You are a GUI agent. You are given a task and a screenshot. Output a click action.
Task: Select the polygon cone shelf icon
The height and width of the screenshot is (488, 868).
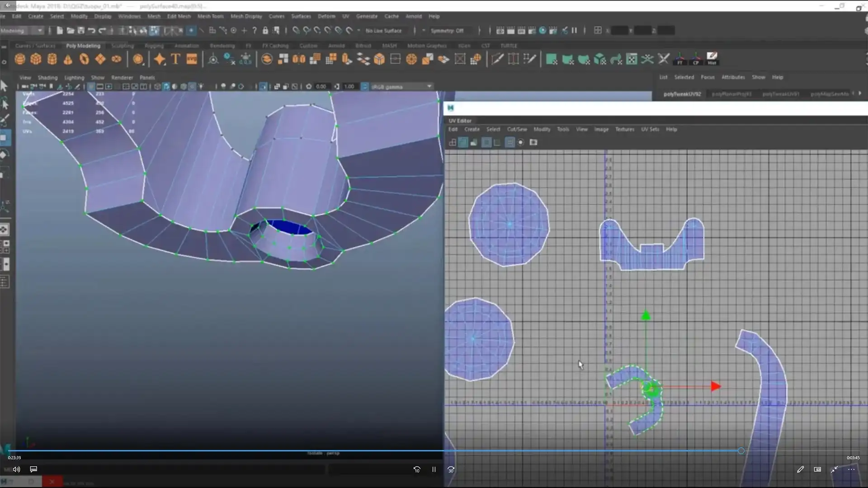[x=68, y=59]
